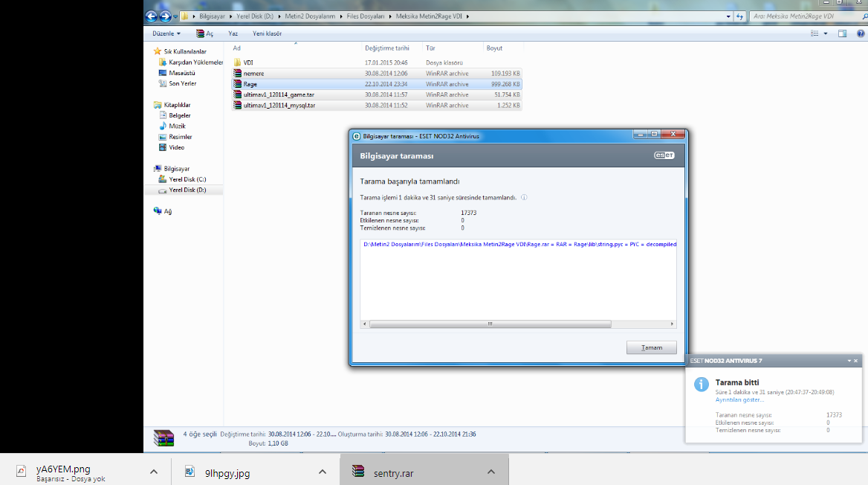
Task: Select Masaüstü in favorites sidebar
Action: [x=181, y=73]
